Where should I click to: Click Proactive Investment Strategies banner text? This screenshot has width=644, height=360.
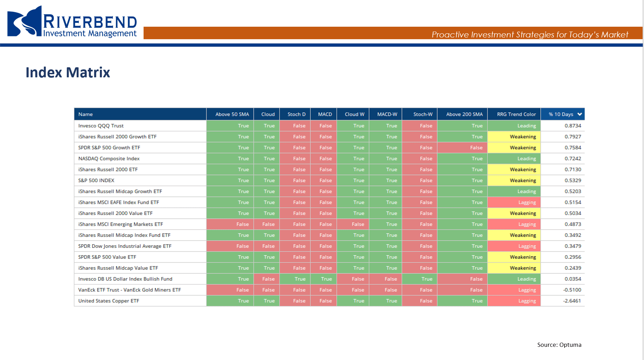pos(530,34)
